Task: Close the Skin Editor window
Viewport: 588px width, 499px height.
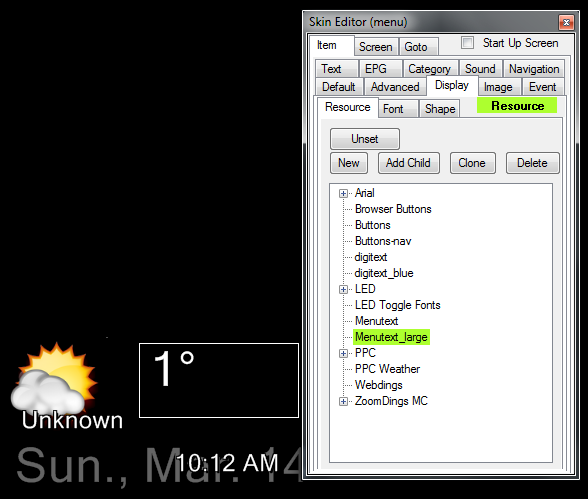Action: coord(566,22)
